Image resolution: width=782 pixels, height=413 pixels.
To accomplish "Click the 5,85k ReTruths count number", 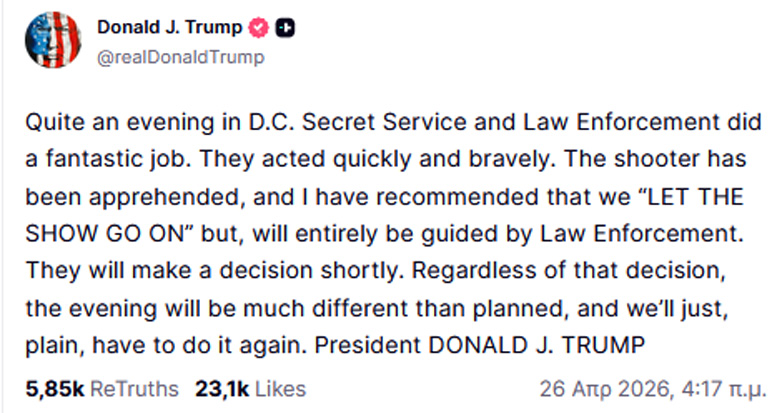I will click(x=53, y=387).
